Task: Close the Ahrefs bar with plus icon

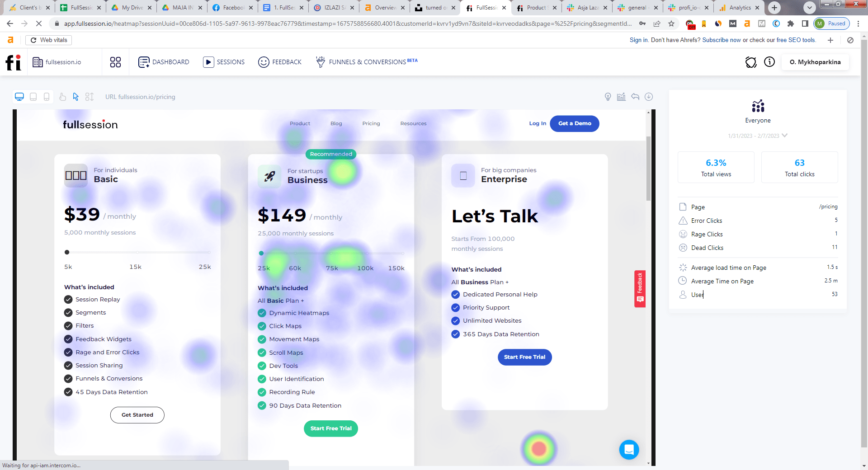Action: tap(830, 40)
